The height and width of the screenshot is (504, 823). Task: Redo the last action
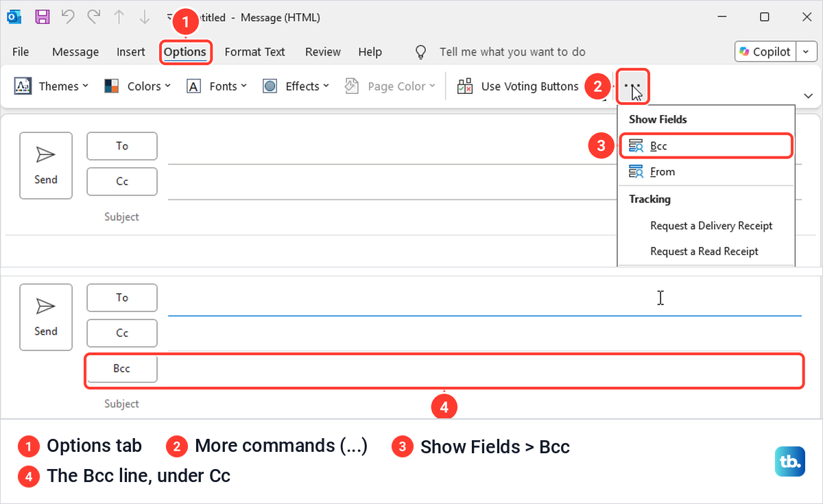coord(93,17)
